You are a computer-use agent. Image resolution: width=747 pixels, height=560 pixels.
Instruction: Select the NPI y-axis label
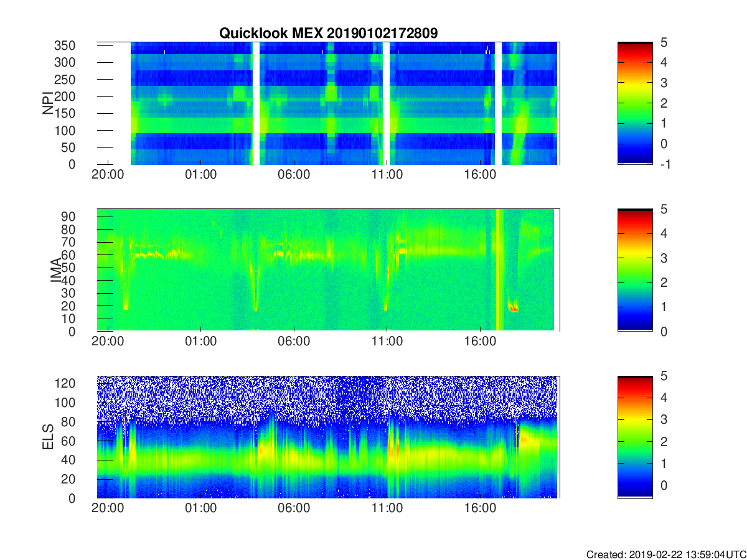pos(48,103)
